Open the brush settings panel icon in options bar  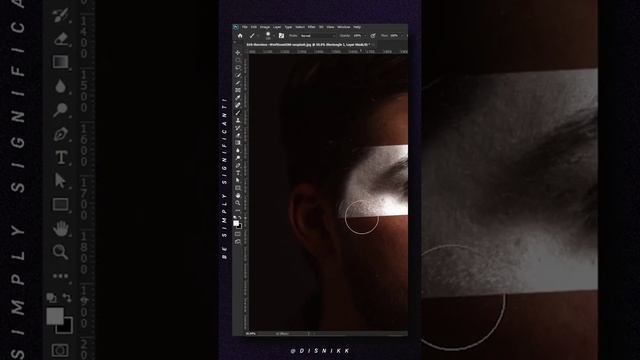[x=281, y=36]
